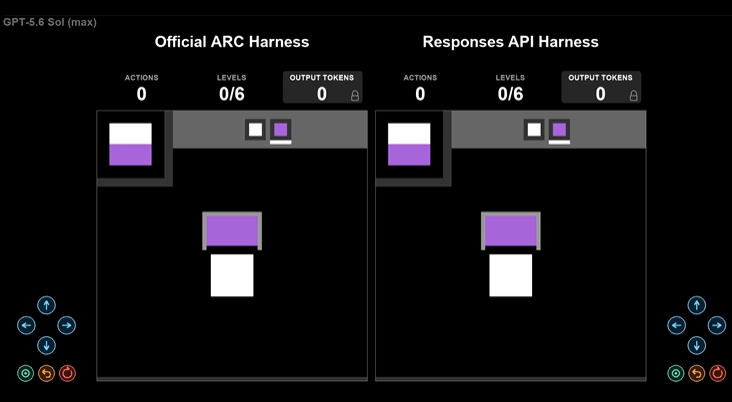This screenshot has height=402, width=732.
Task: Click the green target icon on left side
Action: tap(25, 373)
